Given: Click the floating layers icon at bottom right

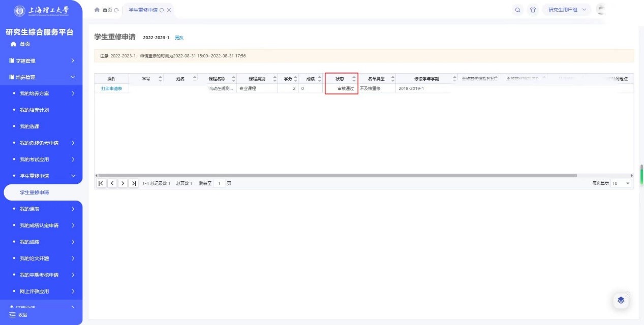Looking at the screenshot, I should [x=621, y=300].
